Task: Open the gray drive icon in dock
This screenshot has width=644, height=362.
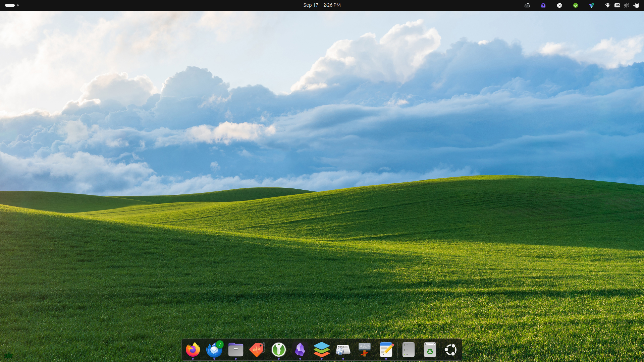Action: tap(409, 350)
